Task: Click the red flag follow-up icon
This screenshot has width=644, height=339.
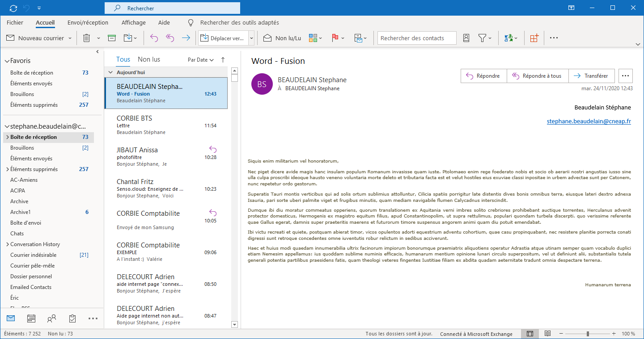Action: coord(335,38)
